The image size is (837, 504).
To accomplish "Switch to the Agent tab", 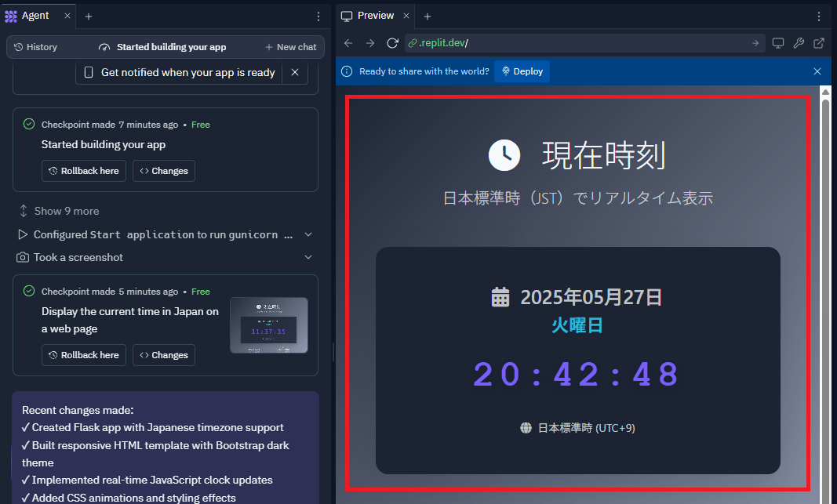I will click(x=35, y=15).
